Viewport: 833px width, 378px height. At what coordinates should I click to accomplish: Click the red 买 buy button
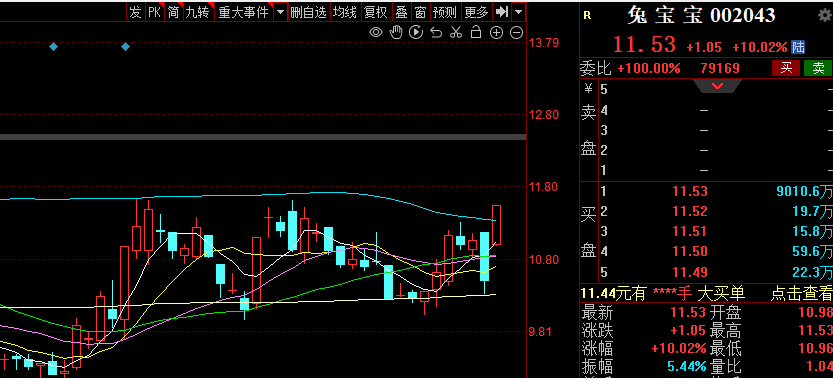786,67
